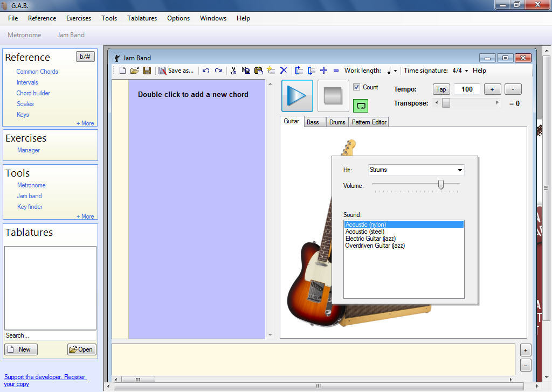552x392 pixels.
Task: Open the Metronome tool link
Action: click(x=31, y=185)
